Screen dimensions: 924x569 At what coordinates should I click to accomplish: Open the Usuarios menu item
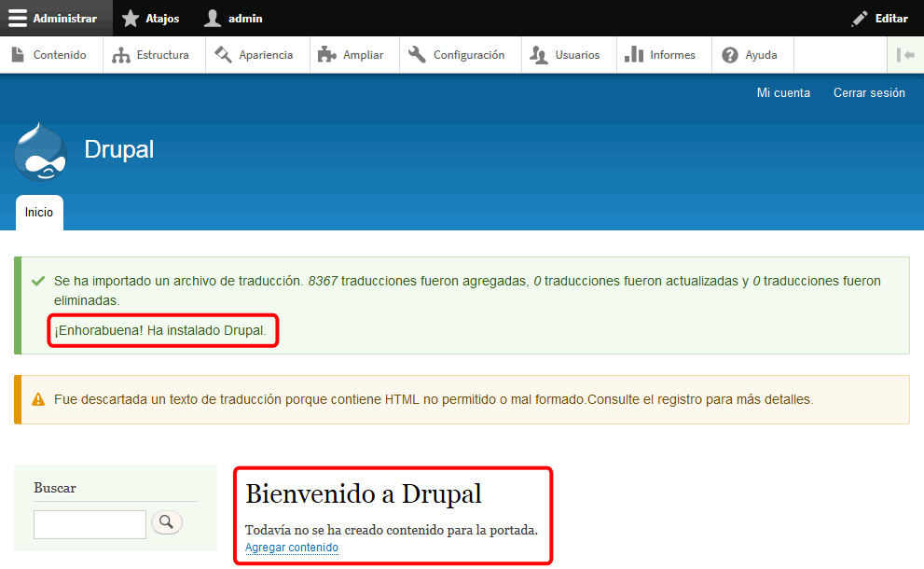coord(569,55)
